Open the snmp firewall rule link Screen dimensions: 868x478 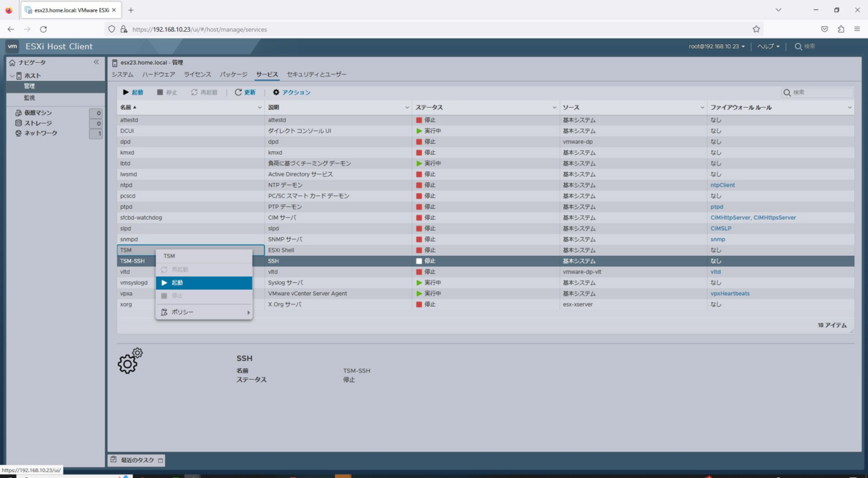(x=718, y=239)
